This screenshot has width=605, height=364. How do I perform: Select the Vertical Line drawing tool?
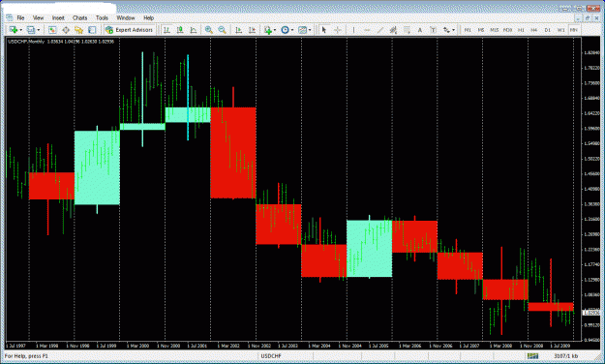coord(353,30)
